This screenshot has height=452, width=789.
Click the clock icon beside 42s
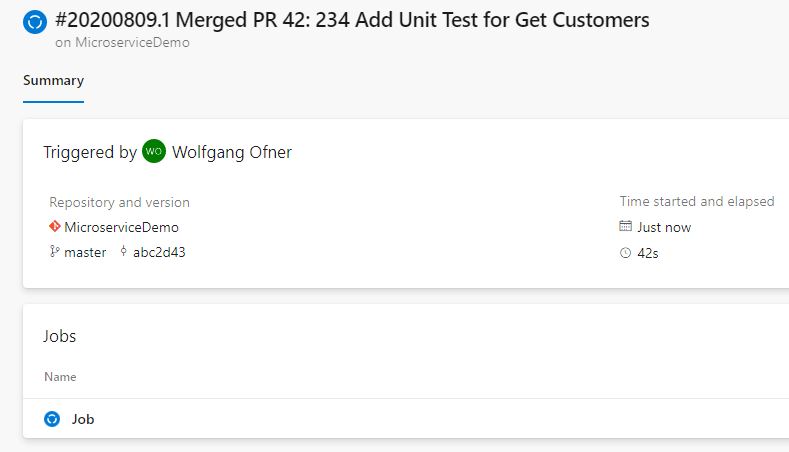[626, 253]
